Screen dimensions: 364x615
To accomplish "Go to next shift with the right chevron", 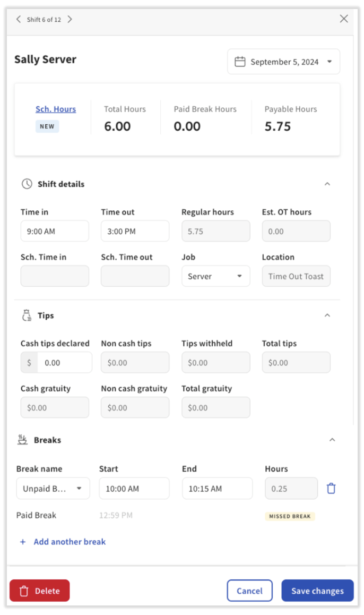I will pyautogui.click(x=70, y=19).
